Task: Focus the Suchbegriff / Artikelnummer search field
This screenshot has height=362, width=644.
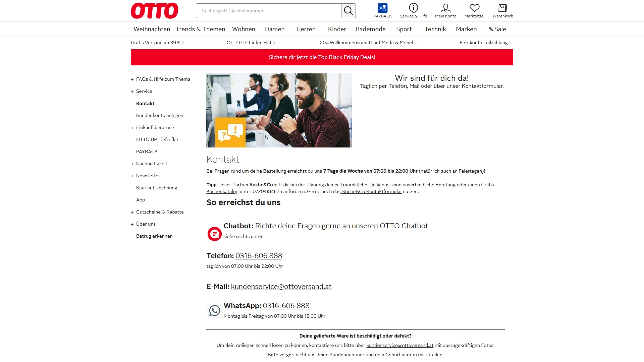Action: [269, 11]
